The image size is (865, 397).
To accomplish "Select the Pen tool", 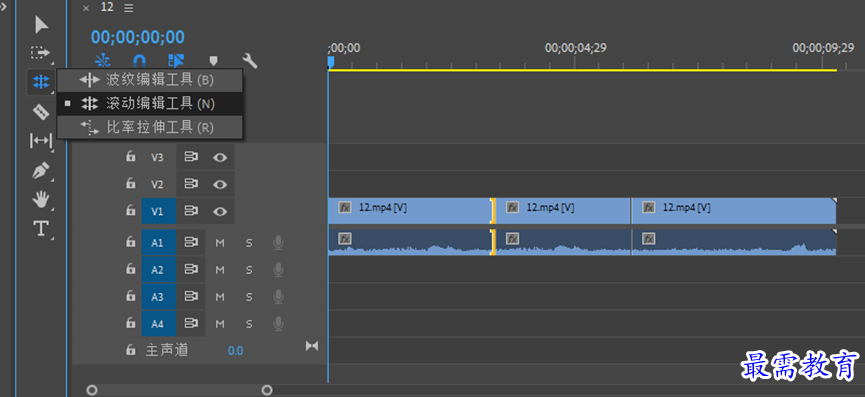I will (41, 170).
